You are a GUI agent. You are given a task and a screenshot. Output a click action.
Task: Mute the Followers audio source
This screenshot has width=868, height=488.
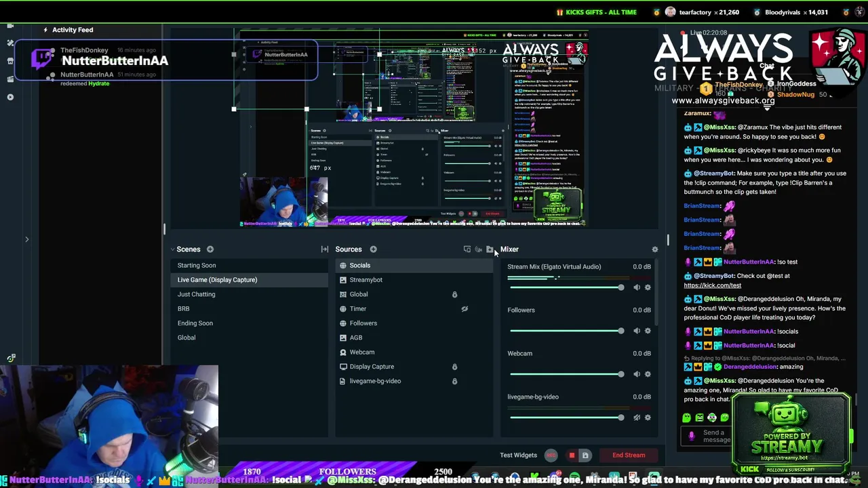[636, 331]
